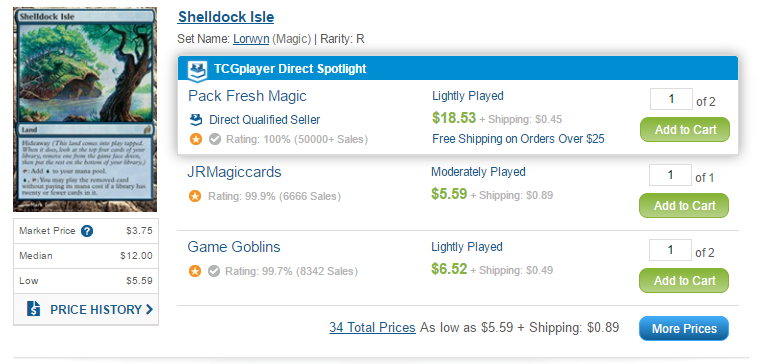Click the gray verified checkmark for Pack Fresh Magic

tap(215, 139)
